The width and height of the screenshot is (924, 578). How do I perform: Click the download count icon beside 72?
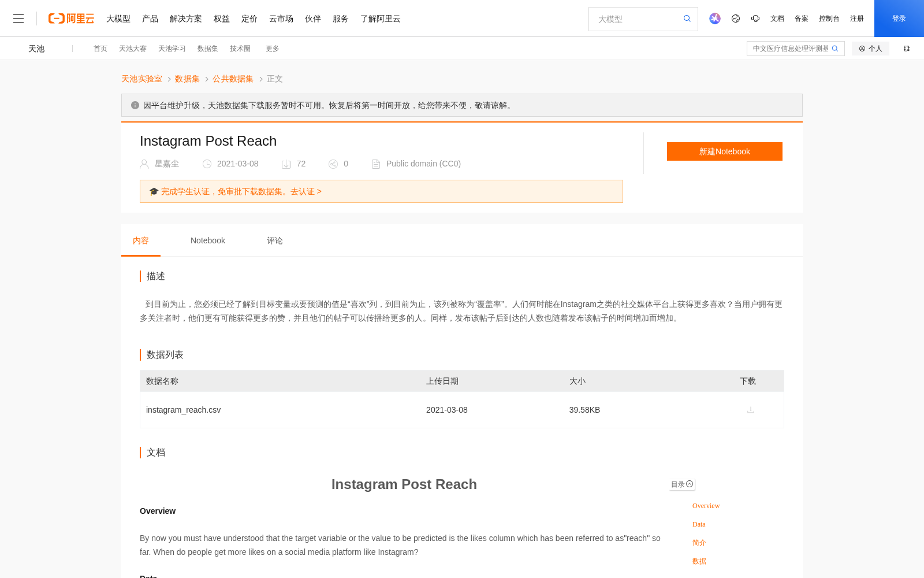tap(286, 164)
